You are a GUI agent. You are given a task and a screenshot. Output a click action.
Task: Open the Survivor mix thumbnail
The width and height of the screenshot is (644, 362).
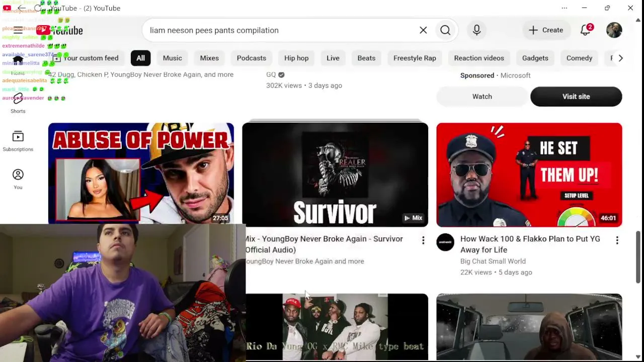[335, 175]
